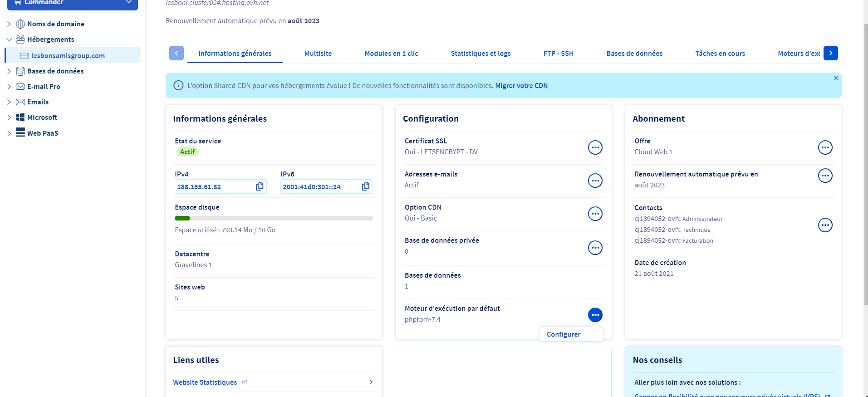Switch to the Multisite tab

pos(318,54)
